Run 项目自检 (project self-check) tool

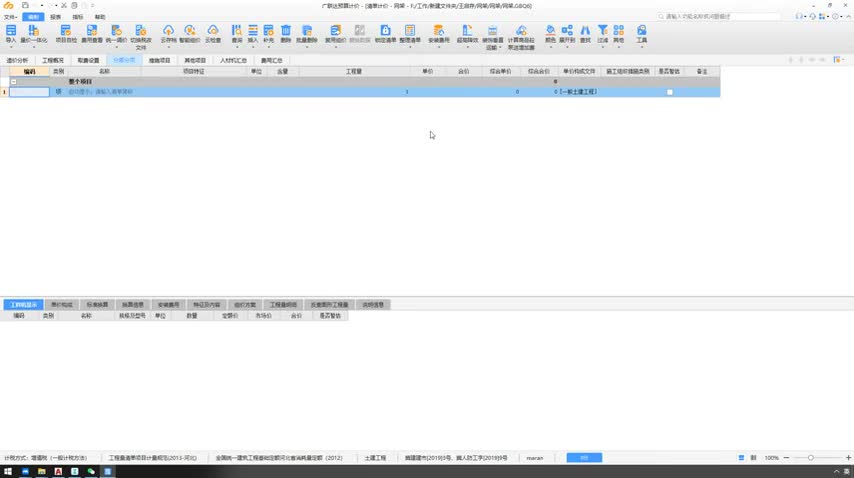66,34
